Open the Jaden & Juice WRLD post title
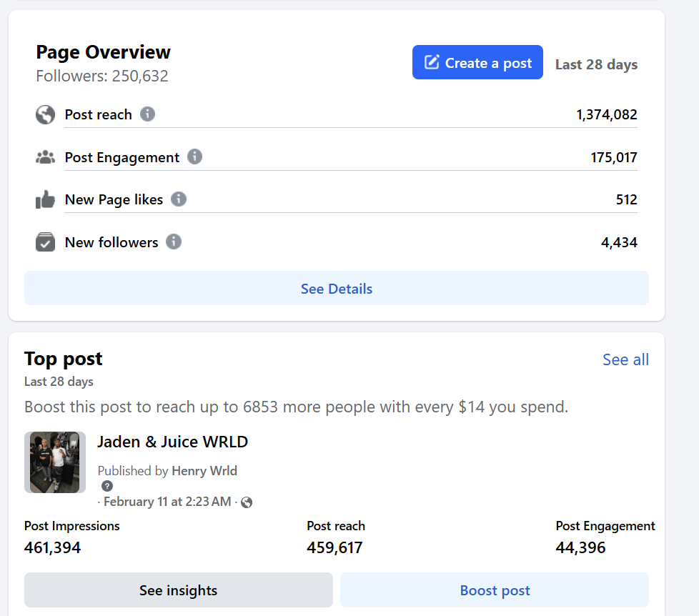699x616 pixels. [x=172, y=442]
